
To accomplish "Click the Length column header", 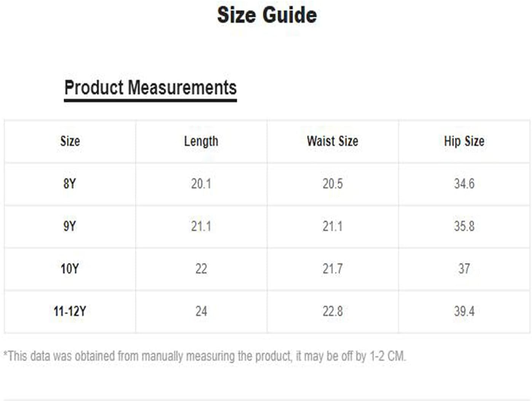I will tap(201, 142).
